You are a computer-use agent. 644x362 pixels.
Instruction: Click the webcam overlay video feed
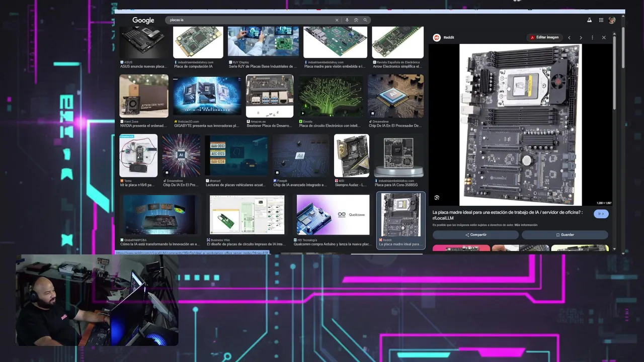coord(97,300)
